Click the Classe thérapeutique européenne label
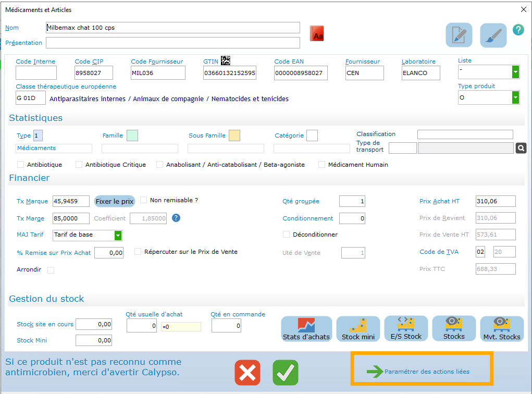Image resolution: width=532 pixels, height=394 pixels. [x=66, y=87]
